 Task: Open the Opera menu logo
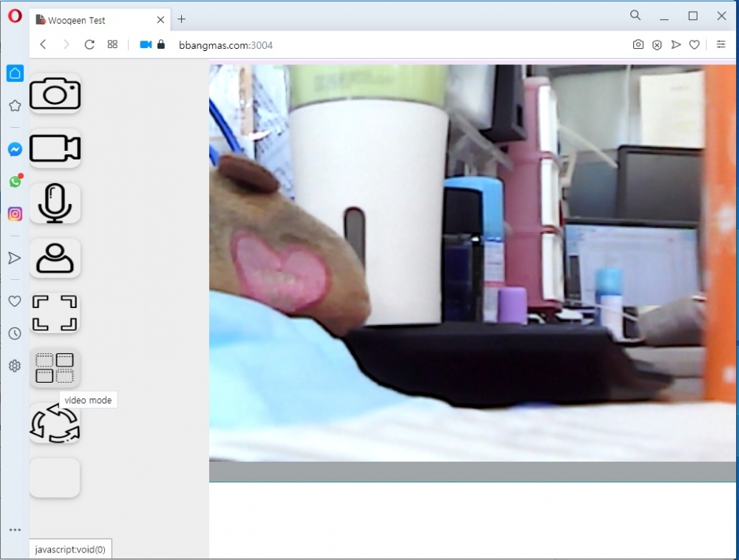[15, 16]
